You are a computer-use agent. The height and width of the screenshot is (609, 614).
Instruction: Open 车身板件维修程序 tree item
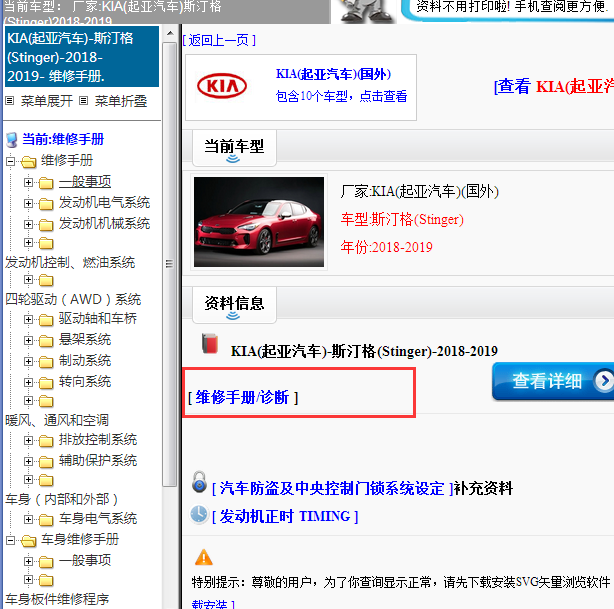(x=57, y=599)
